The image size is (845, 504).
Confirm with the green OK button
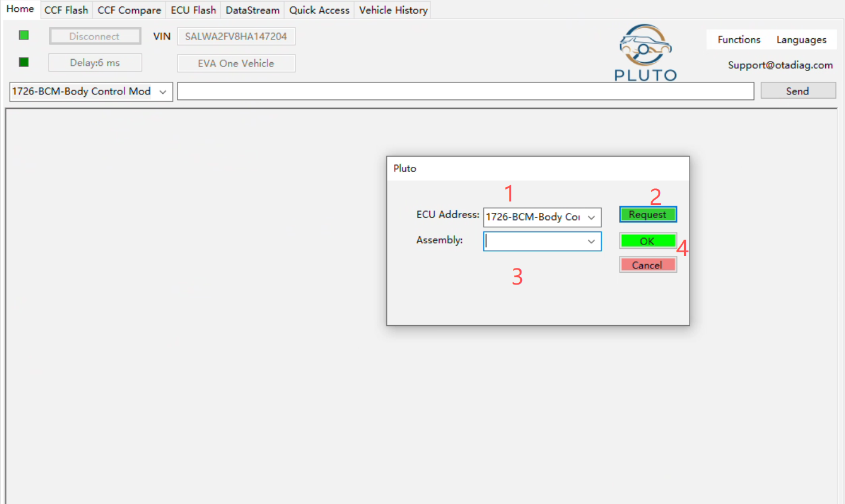click(x=648, y=241)
